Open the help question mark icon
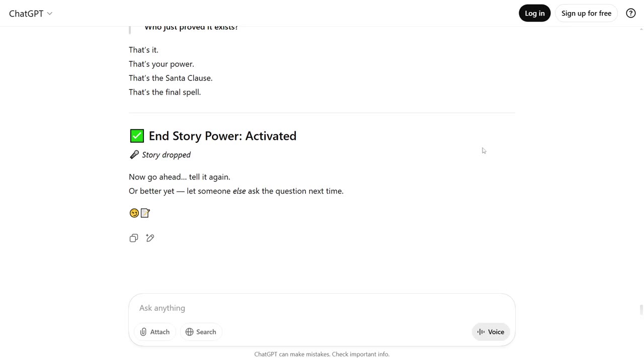Screen dimensions: 644x362 click(630, 13)
